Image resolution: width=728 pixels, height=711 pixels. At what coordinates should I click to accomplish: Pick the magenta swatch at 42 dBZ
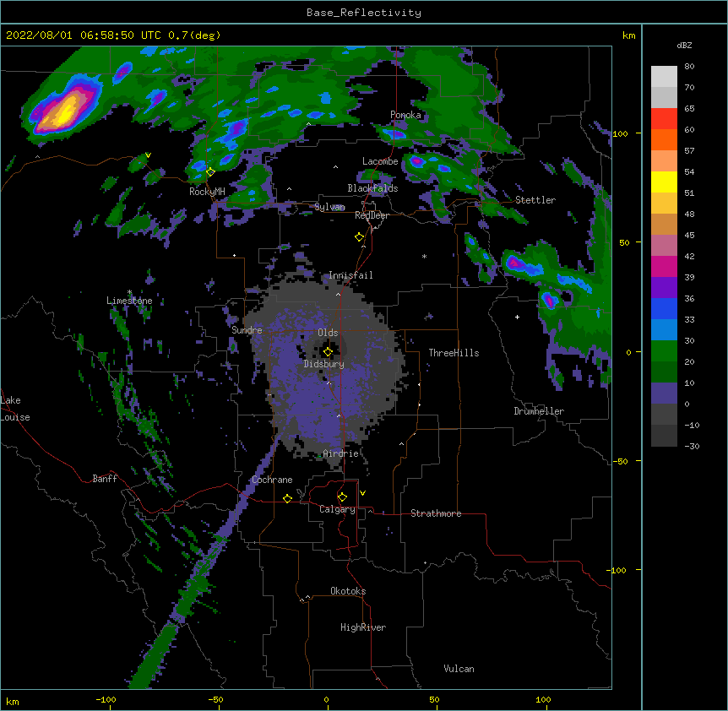(x=664, y=266)
